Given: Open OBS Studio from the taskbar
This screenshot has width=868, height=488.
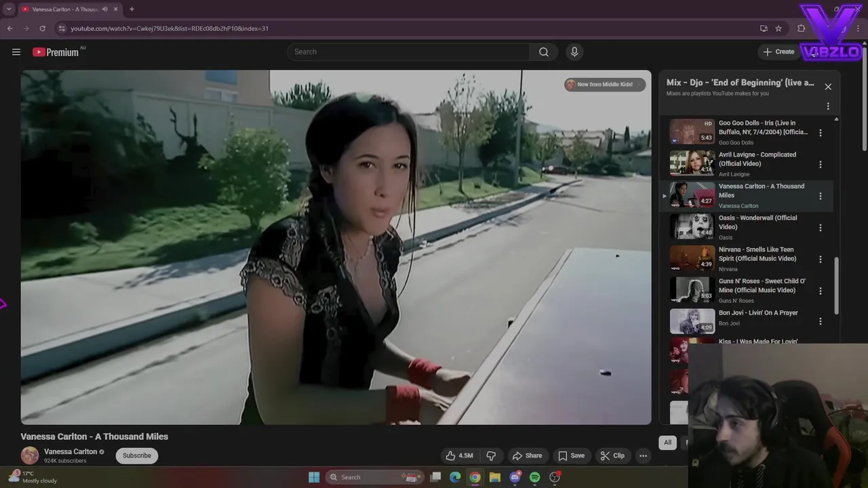Looking at the screenshot, I should pos(555,477).
